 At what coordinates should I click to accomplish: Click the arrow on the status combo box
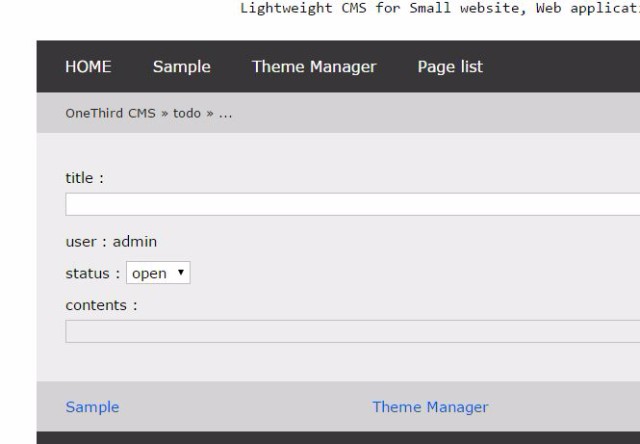pos(181,273)
